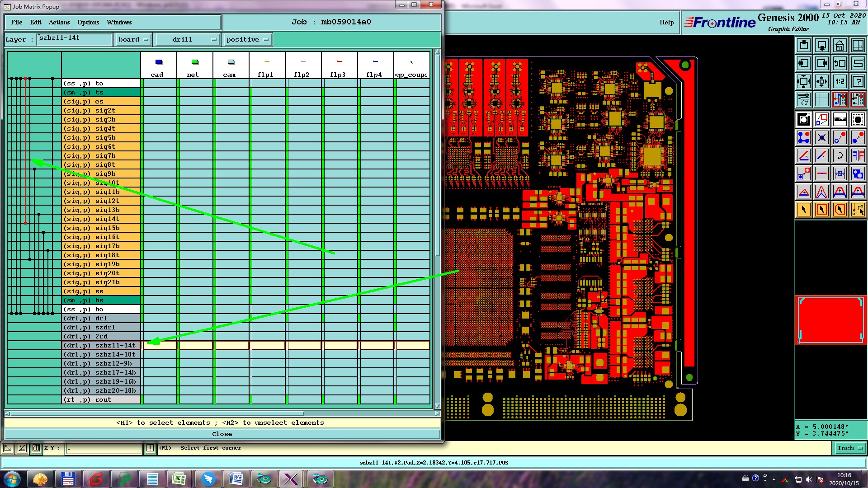Toggle cad step cell for szbz11-14t
Screen dimensions: 868x488
159,346
